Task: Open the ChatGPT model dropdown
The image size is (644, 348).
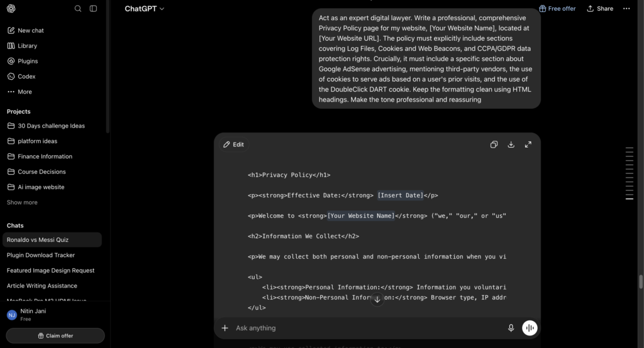Action: 144,9
